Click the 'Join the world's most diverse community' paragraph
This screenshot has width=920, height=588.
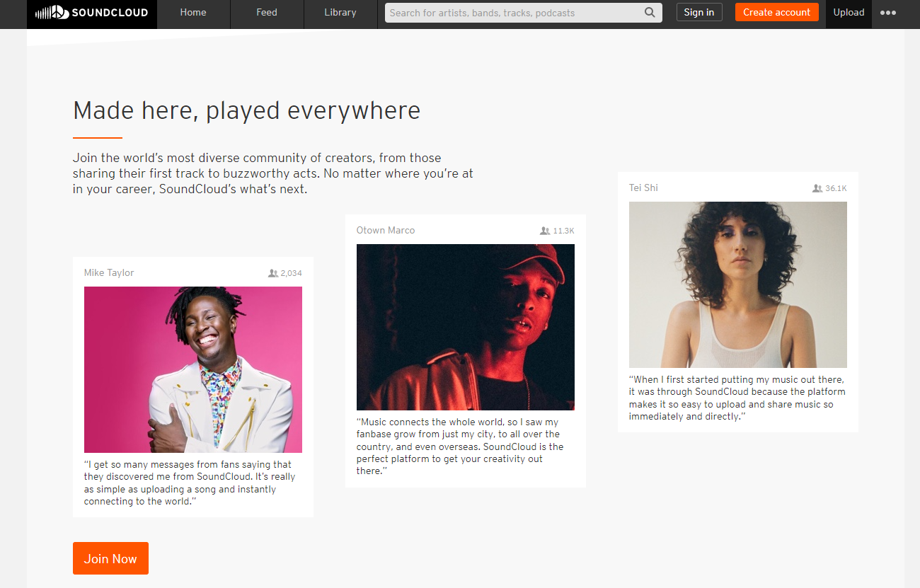pyautogui.click(x=273, y=173)
